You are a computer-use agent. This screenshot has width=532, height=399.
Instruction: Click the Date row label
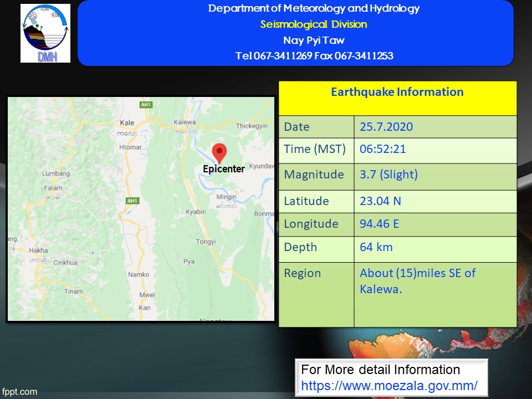coord(297,126)
